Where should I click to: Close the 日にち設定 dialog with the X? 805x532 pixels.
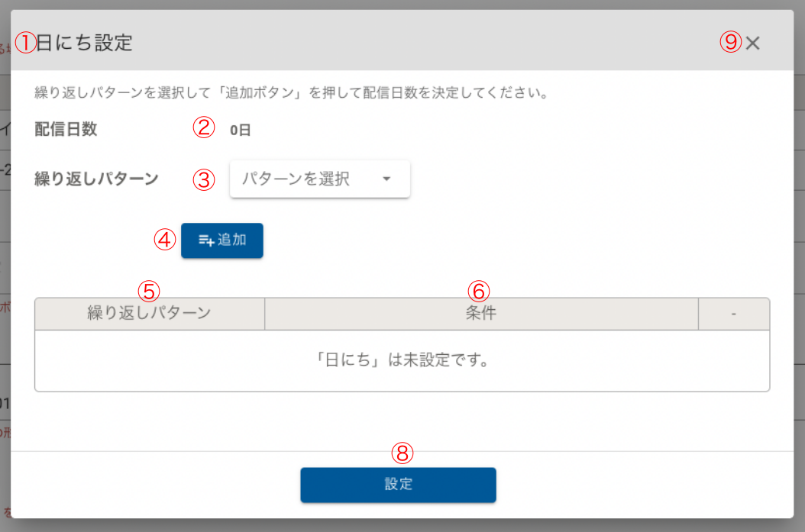pyautogui.click(x=753, y=44)
